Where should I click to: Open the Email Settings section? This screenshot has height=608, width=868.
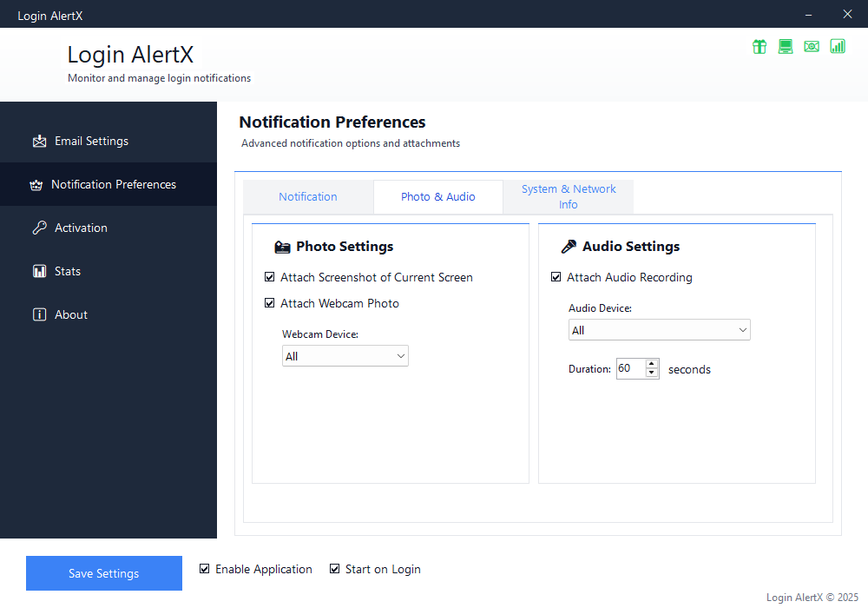(x=108, y=142)
